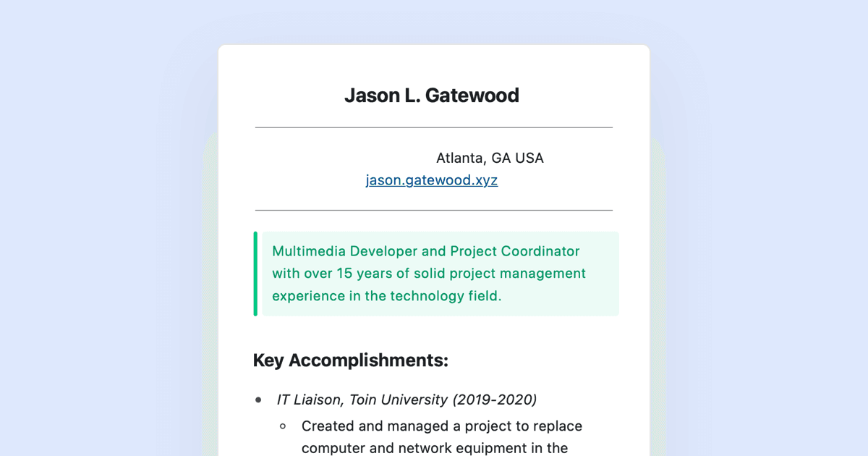The image size is (868, 456).
Task: Click the experience in the technology field line
Action: [x=387, y=296]
